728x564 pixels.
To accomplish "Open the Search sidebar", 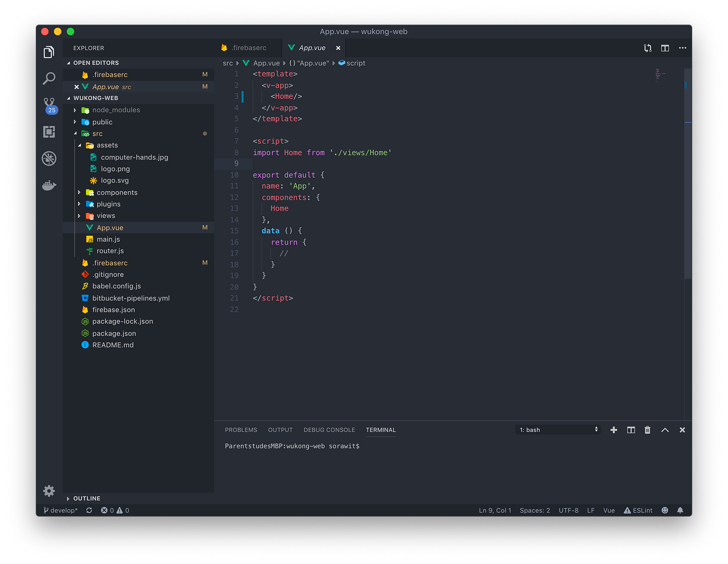I will (x=49, y=78).
